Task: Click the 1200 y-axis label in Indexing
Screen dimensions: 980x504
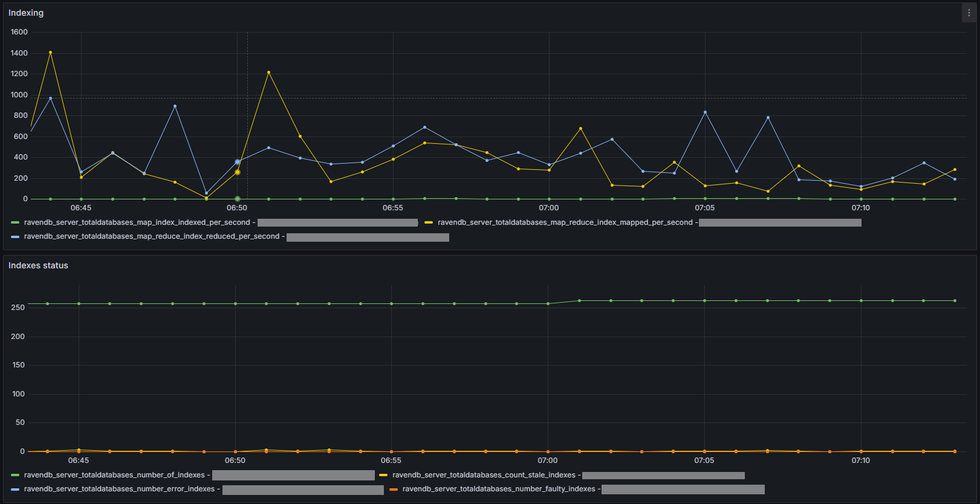Action: point(19,74)
